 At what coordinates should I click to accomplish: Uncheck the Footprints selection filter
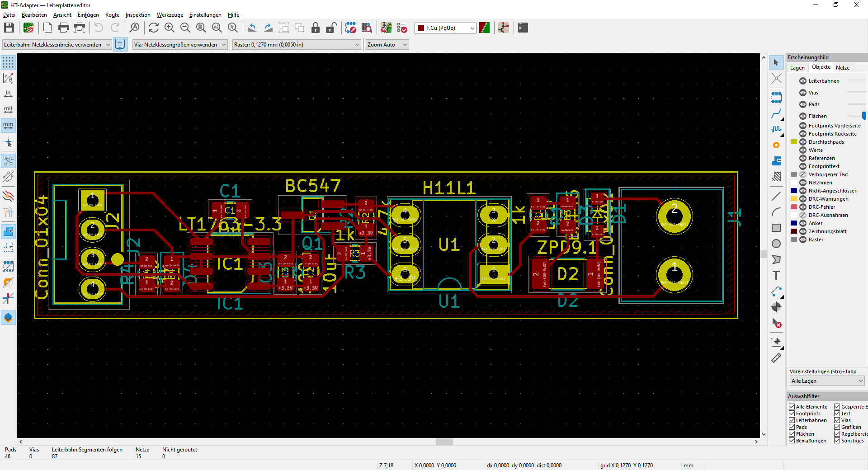tap(792, 414)
